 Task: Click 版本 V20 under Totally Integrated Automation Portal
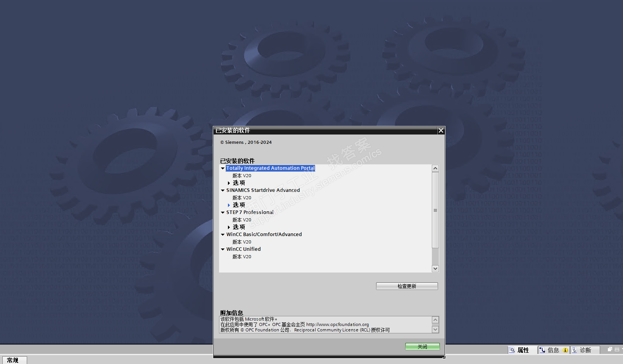(242, 176)
